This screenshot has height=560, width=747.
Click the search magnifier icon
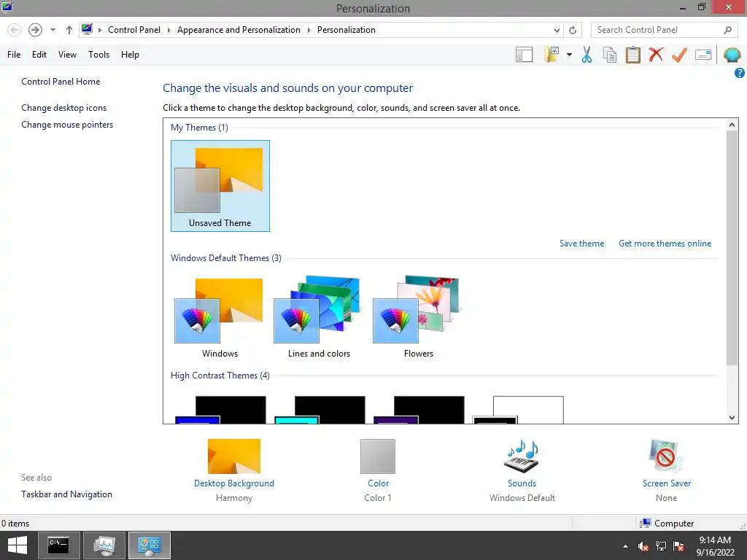pos(727,30)
